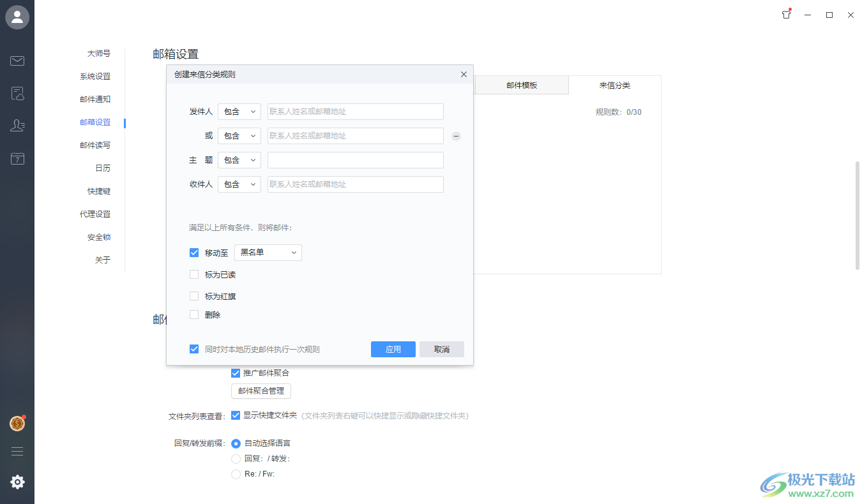
Task: Open the 或 row 包含 dropdown
Action: (x=239, y=136)
